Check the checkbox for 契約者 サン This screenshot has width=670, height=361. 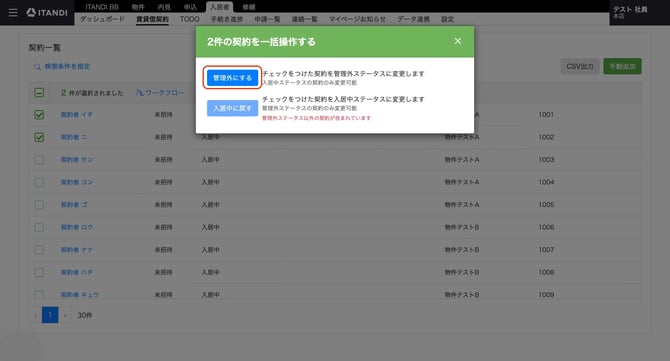39,160
